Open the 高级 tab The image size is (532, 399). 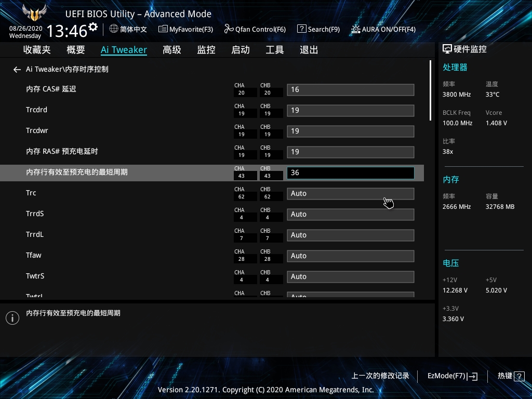click(171, 50)
